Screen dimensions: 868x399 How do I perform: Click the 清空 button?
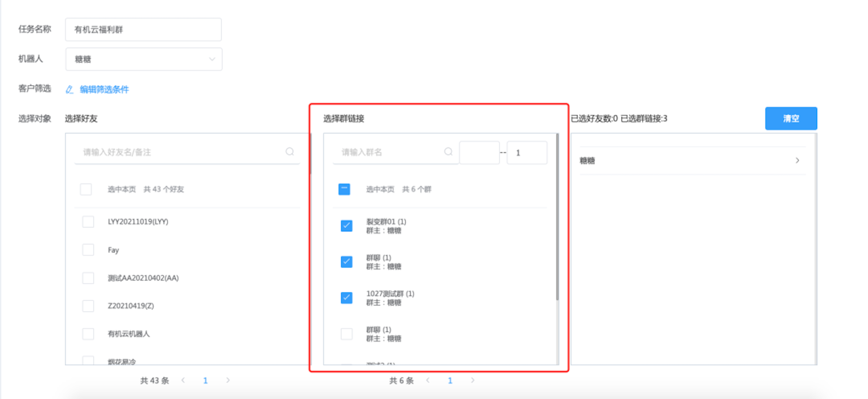pos(790,119)
